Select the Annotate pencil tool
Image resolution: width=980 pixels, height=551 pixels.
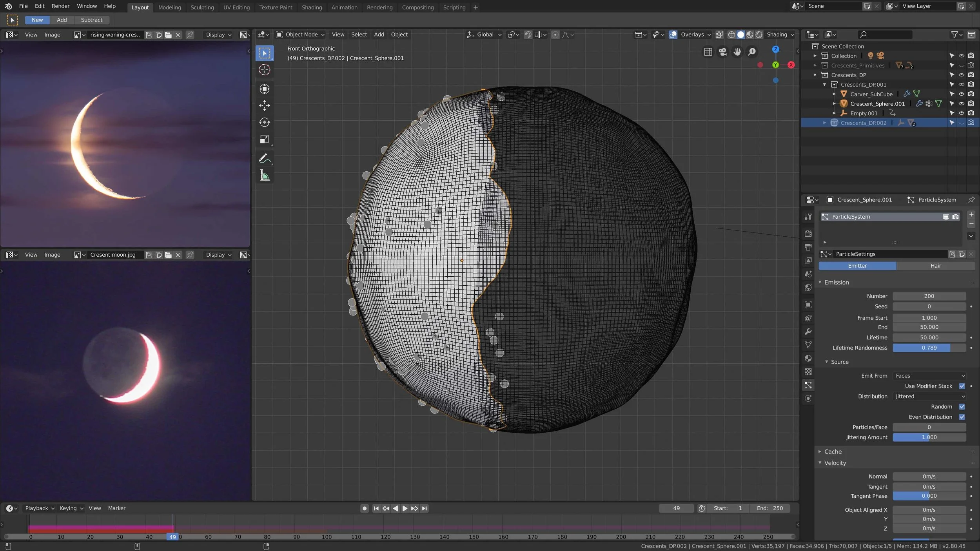pyautogui.click(x=265, y=158)
